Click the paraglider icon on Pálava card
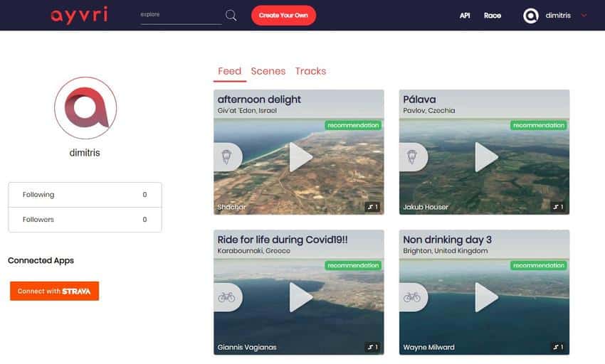 coord(412,157)
